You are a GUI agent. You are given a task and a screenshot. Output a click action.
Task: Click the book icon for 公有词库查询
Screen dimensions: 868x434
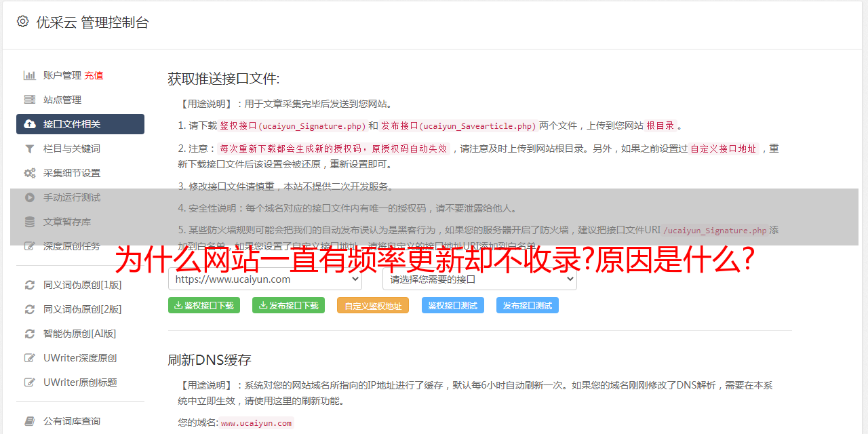click(30, 421)
